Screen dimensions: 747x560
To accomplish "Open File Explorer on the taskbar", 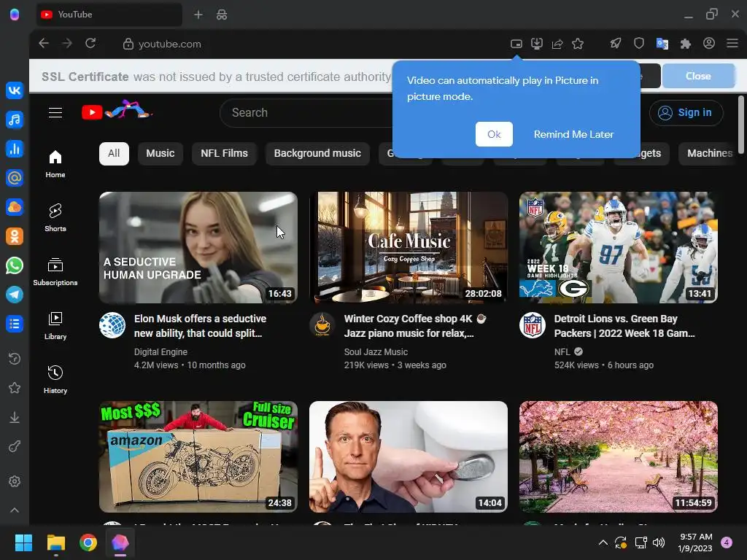I will [x=55, y=542].
